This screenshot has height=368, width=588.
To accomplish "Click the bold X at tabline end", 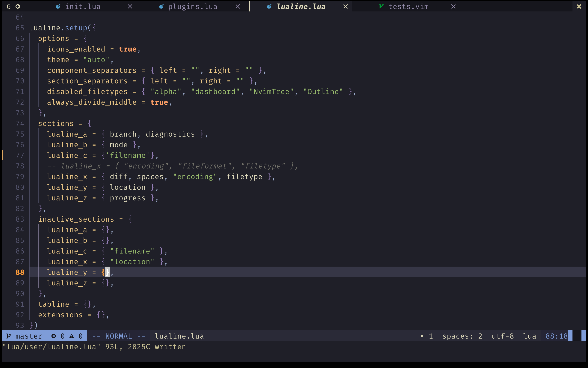I will click(x=579, y=7).
